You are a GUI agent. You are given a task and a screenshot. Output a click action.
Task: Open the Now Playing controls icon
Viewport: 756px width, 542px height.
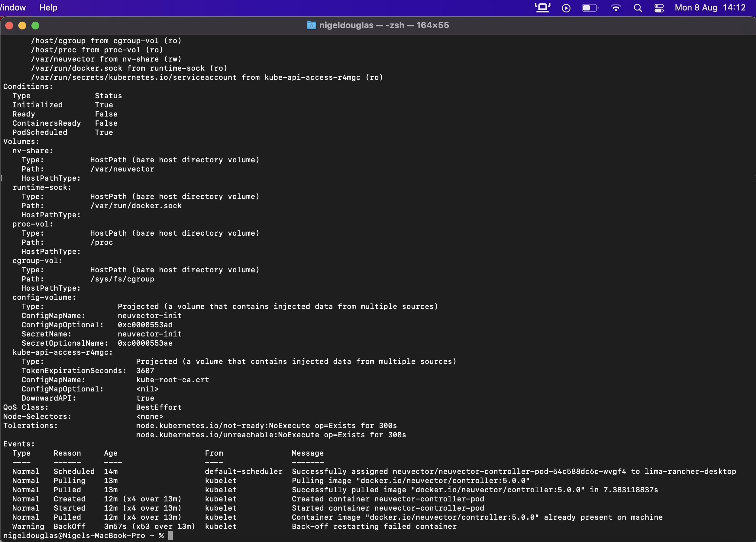pyautogui.click(x=566, y=7)
